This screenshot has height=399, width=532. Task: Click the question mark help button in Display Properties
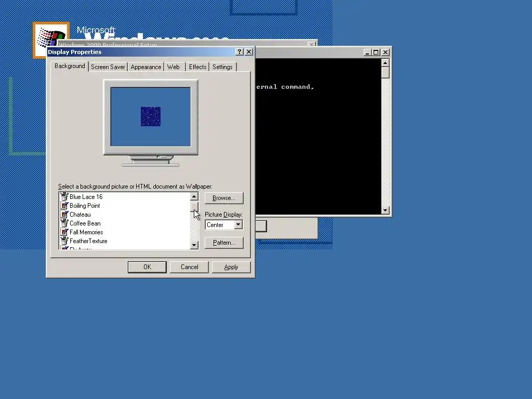240,51
